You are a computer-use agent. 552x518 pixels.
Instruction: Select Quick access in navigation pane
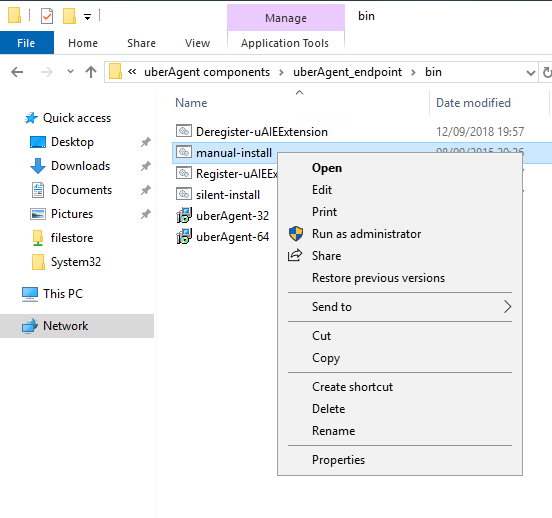click(77, 118)
